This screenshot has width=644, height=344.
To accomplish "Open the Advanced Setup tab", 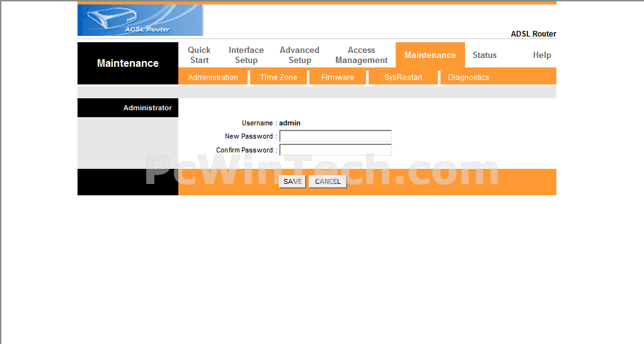I will pyautogui.click(x=299, y=55).
